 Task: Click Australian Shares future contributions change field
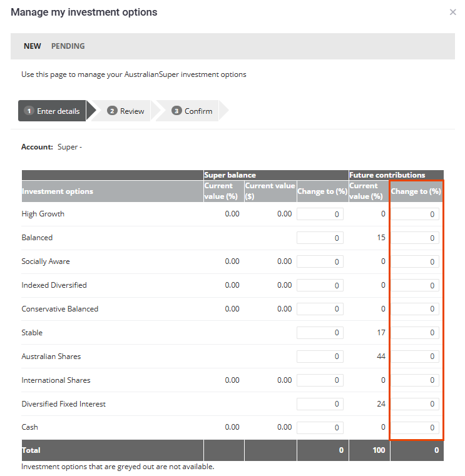point(416,357)
